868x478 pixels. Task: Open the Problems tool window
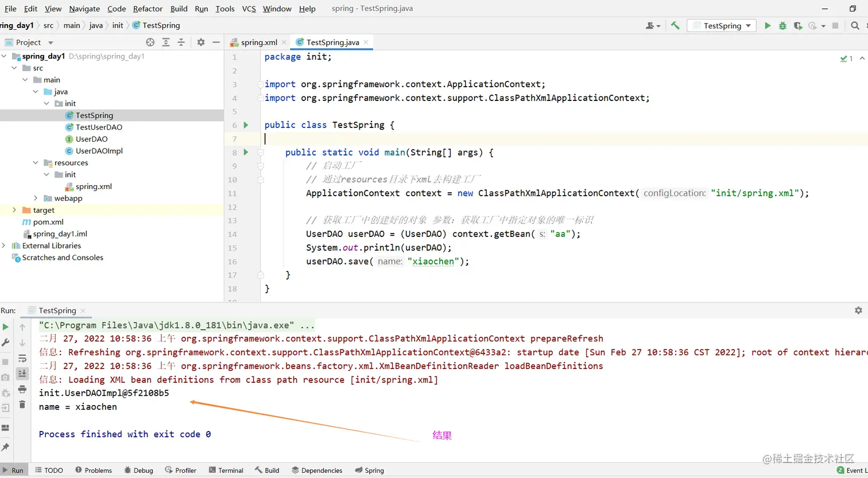point(94,470)
